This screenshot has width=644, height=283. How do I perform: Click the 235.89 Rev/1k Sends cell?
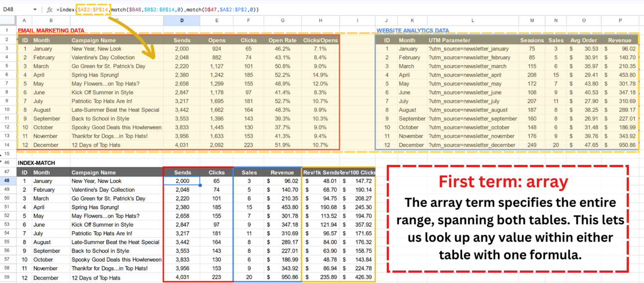click(321, 278)
